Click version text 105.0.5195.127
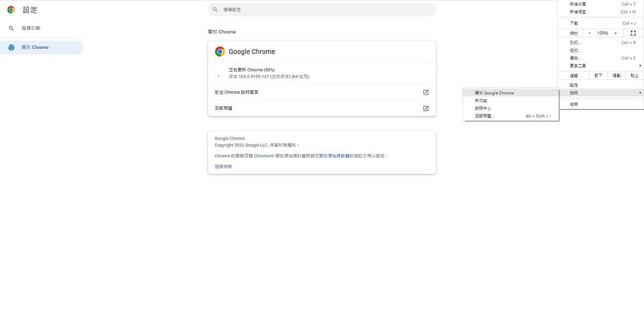 click(269, 77)
